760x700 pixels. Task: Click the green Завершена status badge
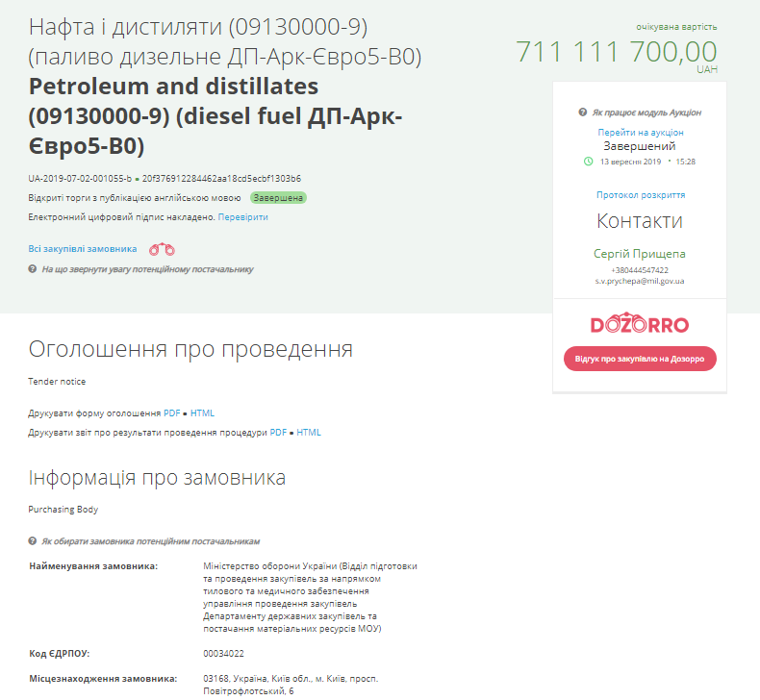click(x=278, y=198)
